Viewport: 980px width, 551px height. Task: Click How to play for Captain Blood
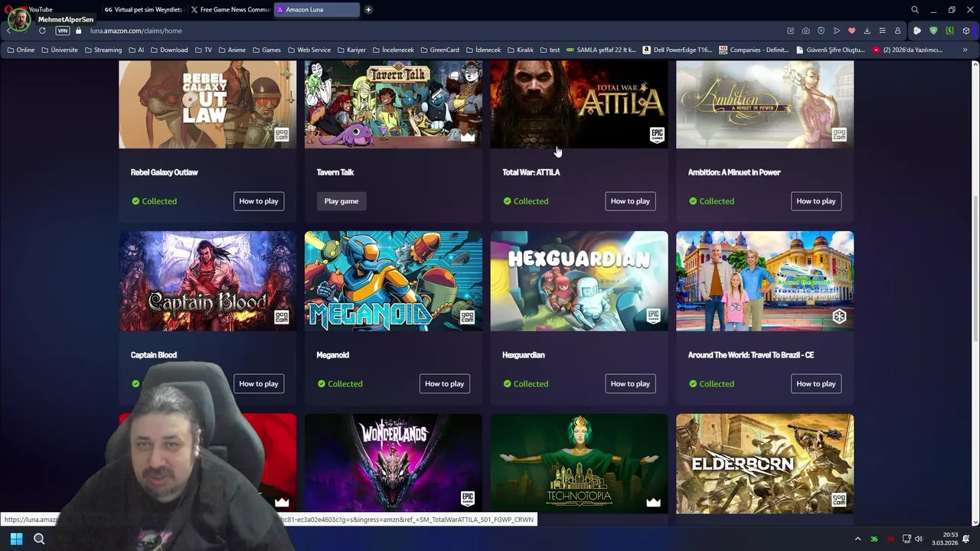click(259, 384)
